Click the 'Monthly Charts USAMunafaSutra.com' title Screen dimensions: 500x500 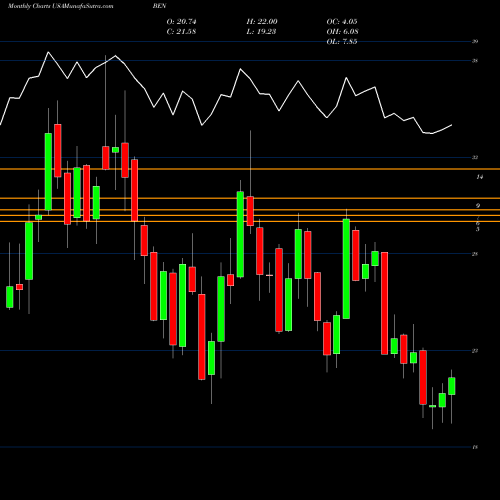coord(60,6)
